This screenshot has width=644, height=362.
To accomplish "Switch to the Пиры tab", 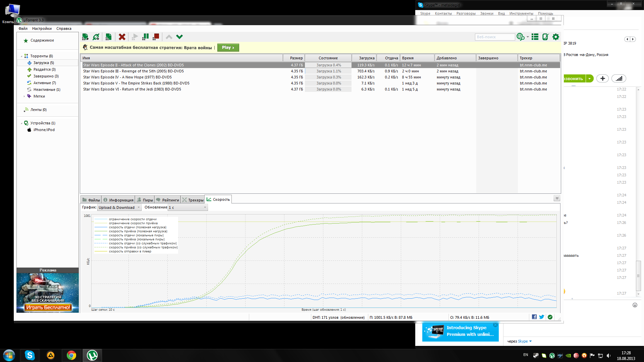I will pyautogui.click(x=145, y=200).
